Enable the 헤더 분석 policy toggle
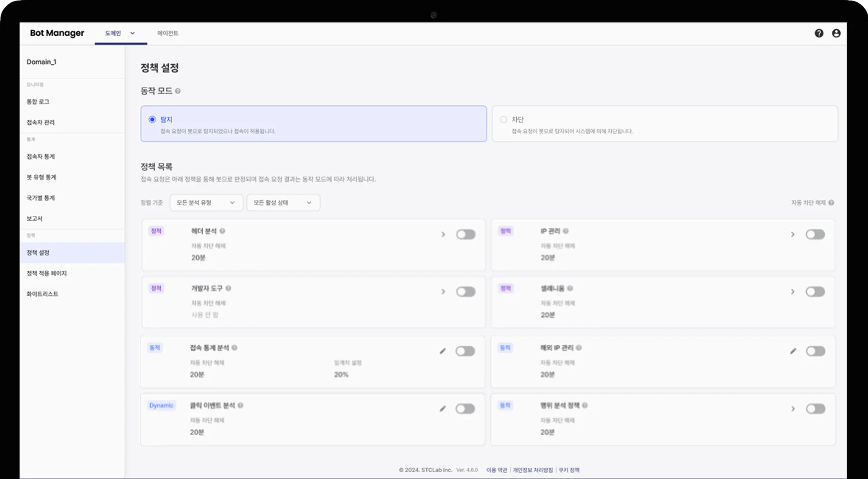This screenshot has height=479, width=868. click(465, 234)
